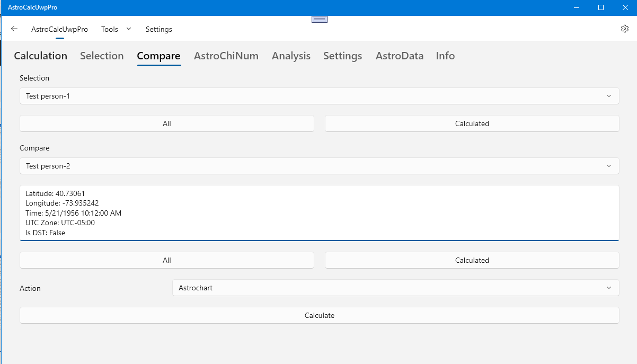637x364 pixels.
Task: Click Calculated button under Selection
Action: (x=472, y=123)
